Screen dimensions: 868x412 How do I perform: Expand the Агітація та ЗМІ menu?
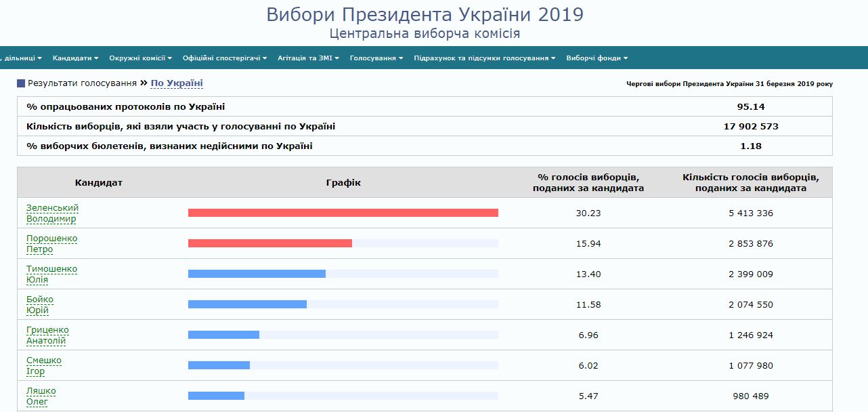click(308, 58)
